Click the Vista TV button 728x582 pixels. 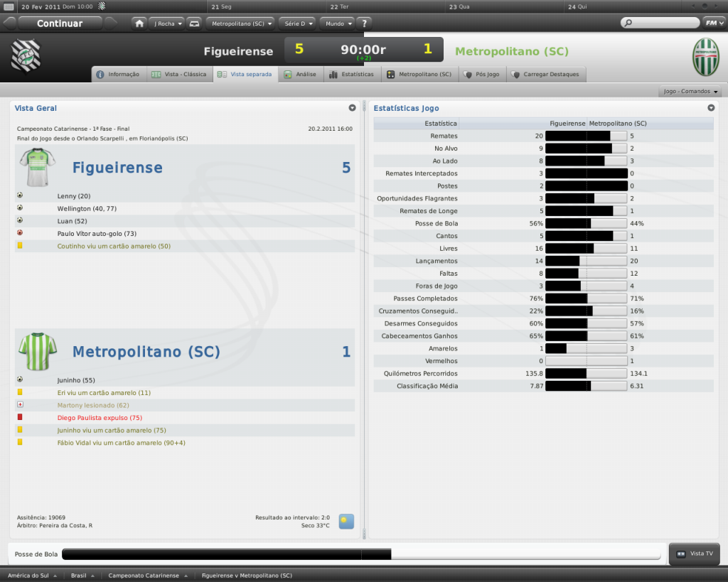[695, 554]
